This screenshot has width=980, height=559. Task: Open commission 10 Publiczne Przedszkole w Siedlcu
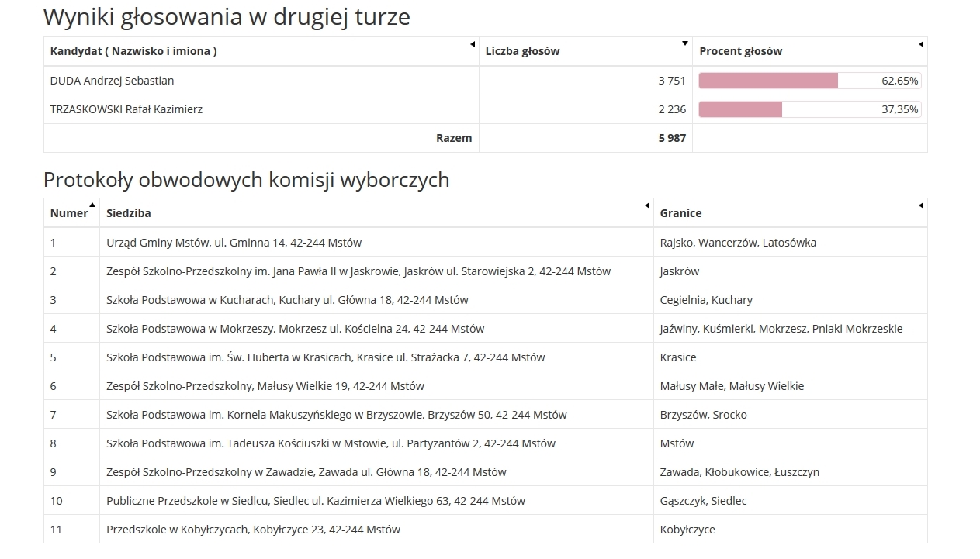pos(316,501)
